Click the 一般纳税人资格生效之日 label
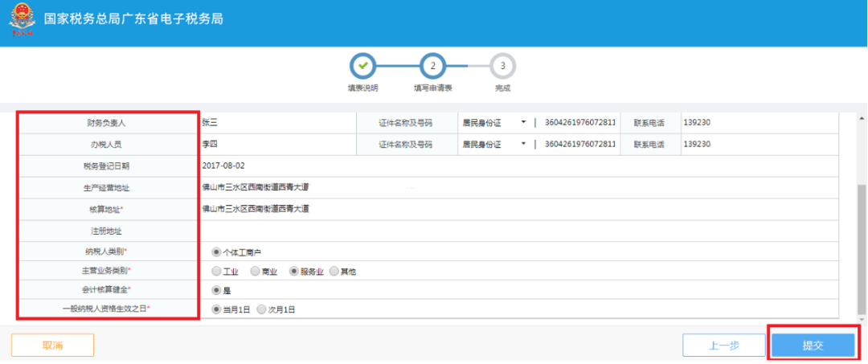Screen dimensions: 868x364 coord(106,309)
